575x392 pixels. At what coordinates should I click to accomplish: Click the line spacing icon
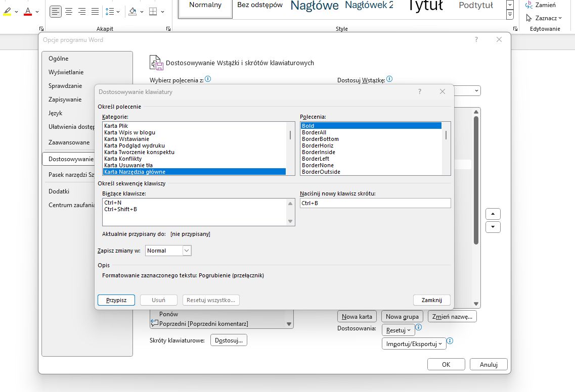110,11
